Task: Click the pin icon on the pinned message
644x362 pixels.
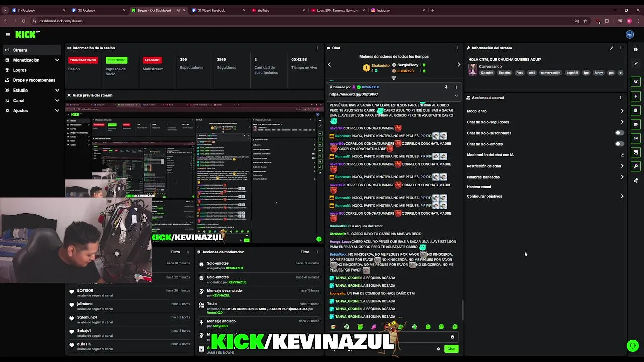Action: click(446, 87)
